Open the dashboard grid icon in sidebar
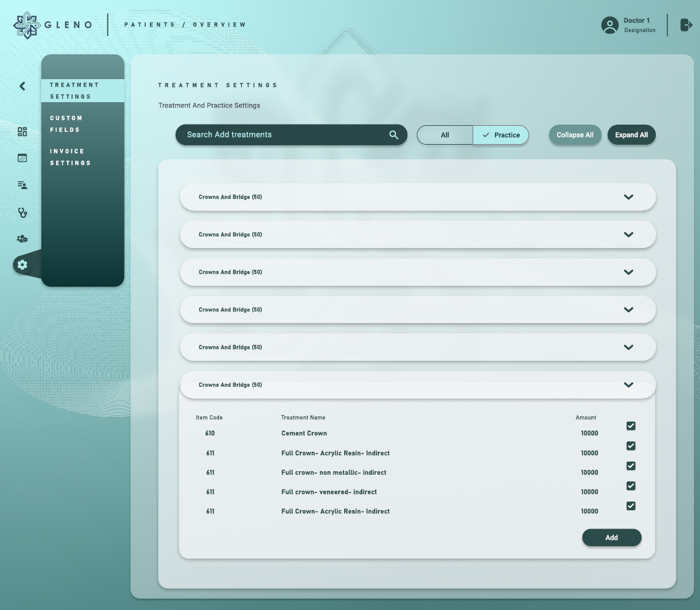700x610 pixels. [x=22, y=132]
